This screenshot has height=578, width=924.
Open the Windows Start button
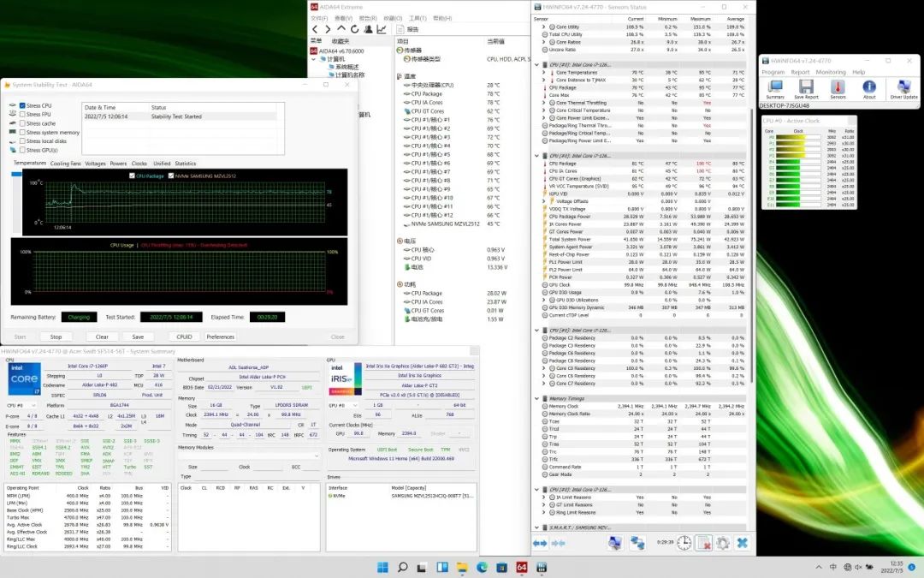[x=381, y=567]
